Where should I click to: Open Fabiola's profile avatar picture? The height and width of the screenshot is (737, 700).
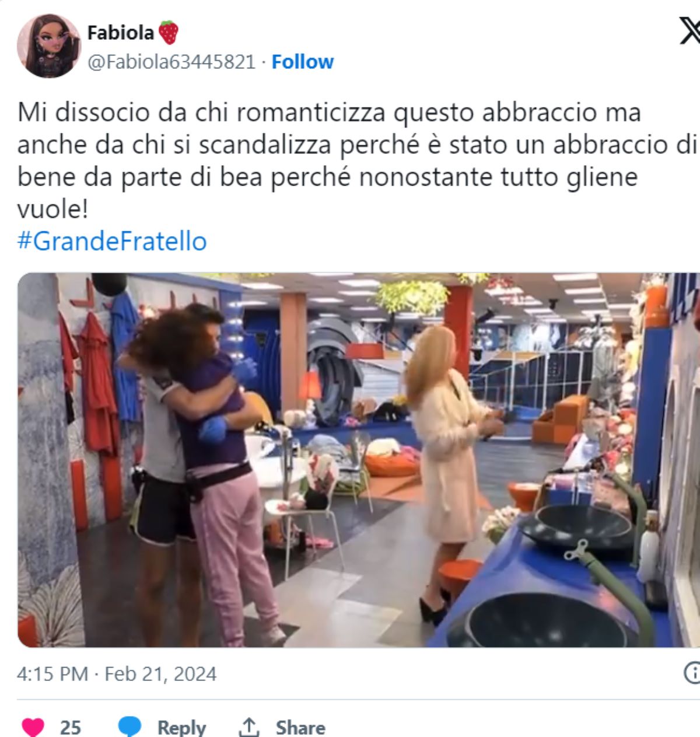(x=49, y=47)
